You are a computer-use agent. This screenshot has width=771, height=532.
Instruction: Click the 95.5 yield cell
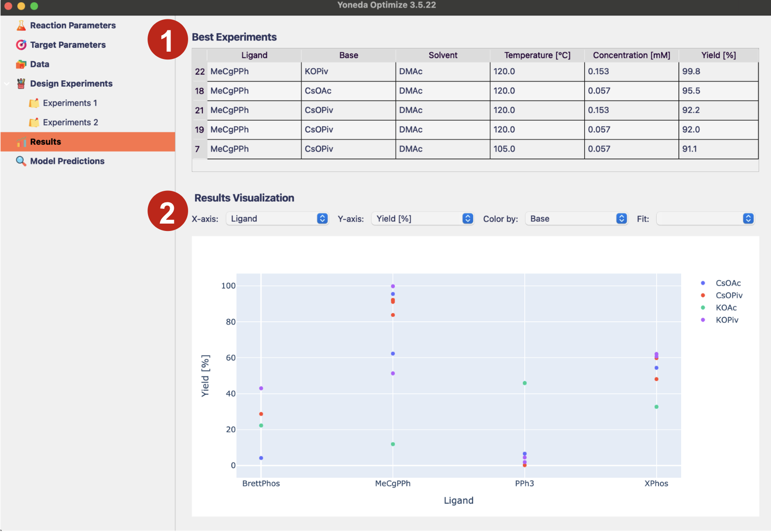[x=718, y=91]
